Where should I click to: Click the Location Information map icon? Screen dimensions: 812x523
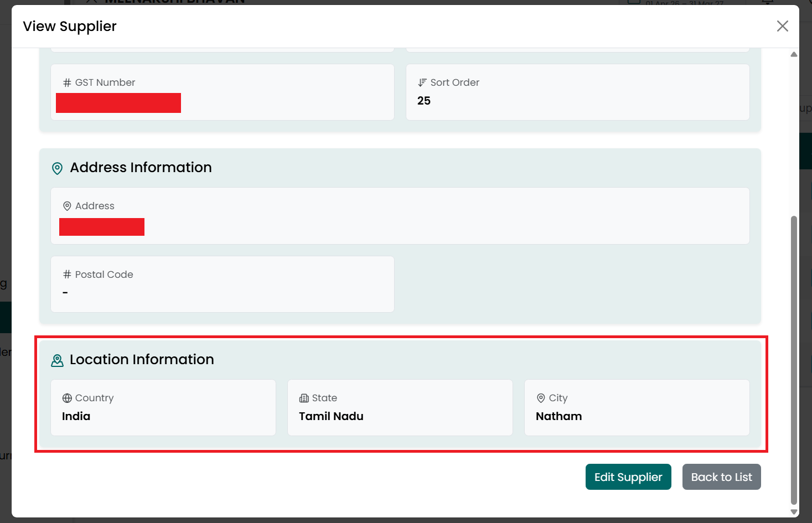pos(57,360)
